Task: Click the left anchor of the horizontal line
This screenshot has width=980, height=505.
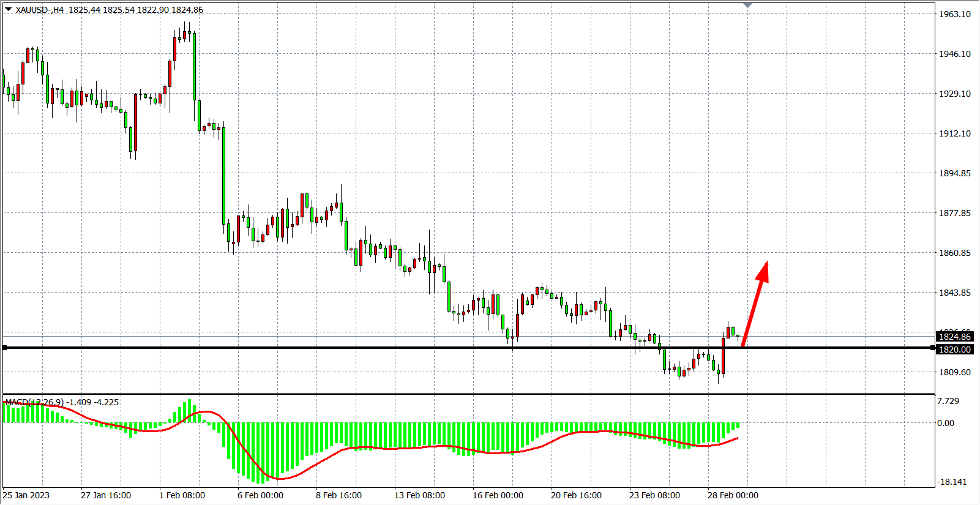Action: 5,348
